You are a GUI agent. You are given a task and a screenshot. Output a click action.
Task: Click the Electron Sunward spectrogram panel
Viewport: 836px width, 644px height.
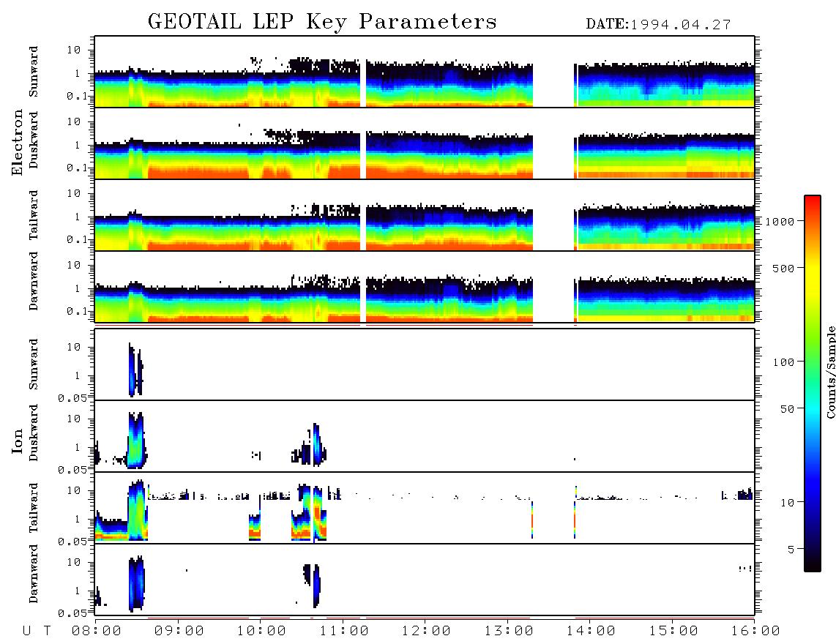(x=425, y=72)
